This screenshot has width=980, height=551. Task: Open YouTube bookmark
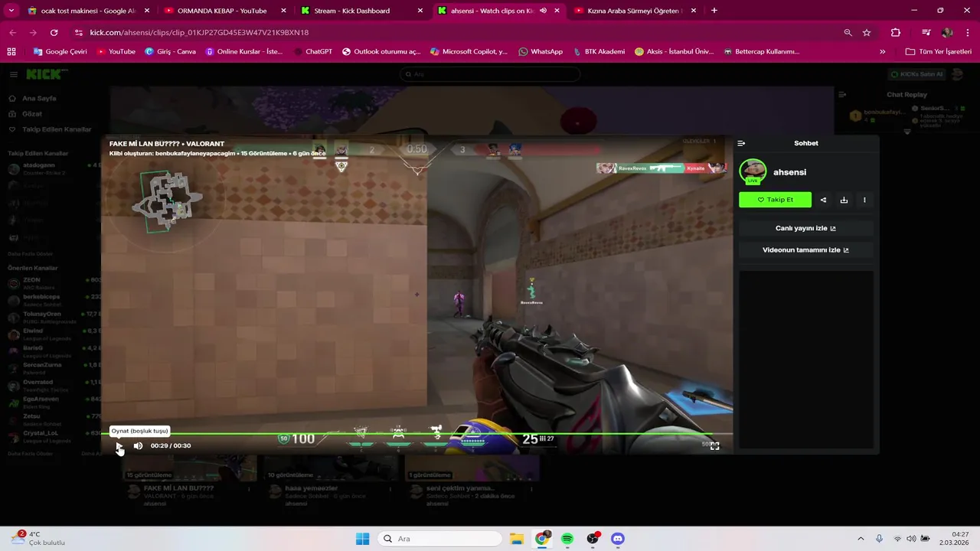pyautogui.click(x=116, y=51)
